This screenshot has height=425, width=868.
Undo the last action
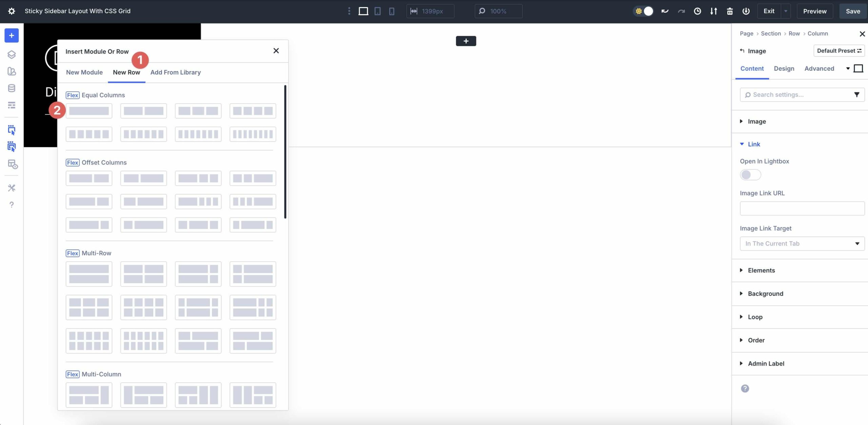coord(665,11)
